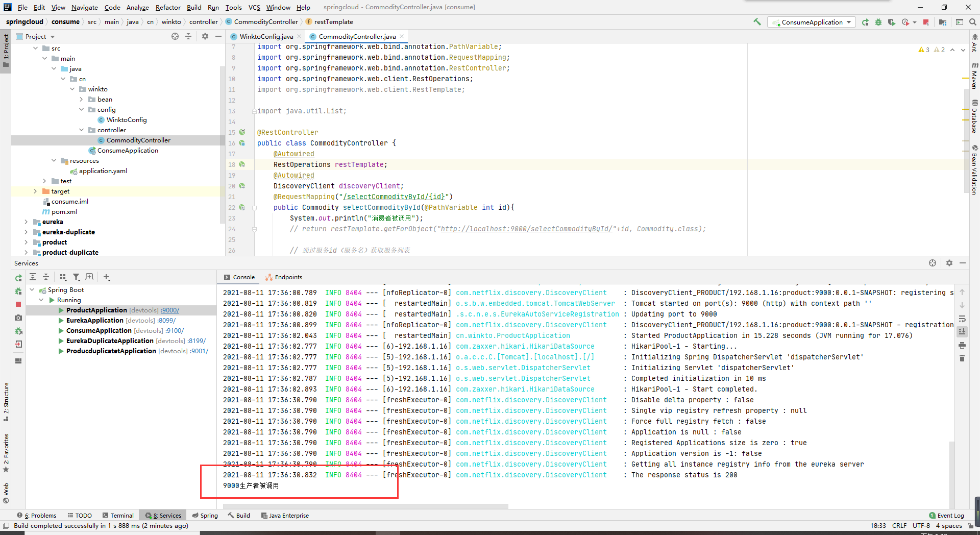Expand the bean package
Image resolution: width=980 pixels, height=535 pixels.
pos(82,100)
